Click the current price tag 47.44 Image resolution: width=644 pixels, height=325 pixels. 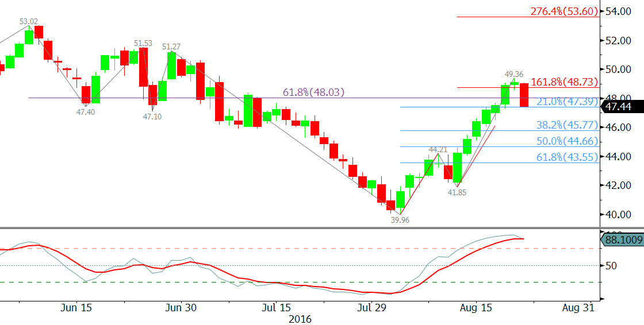click(622, 107)
